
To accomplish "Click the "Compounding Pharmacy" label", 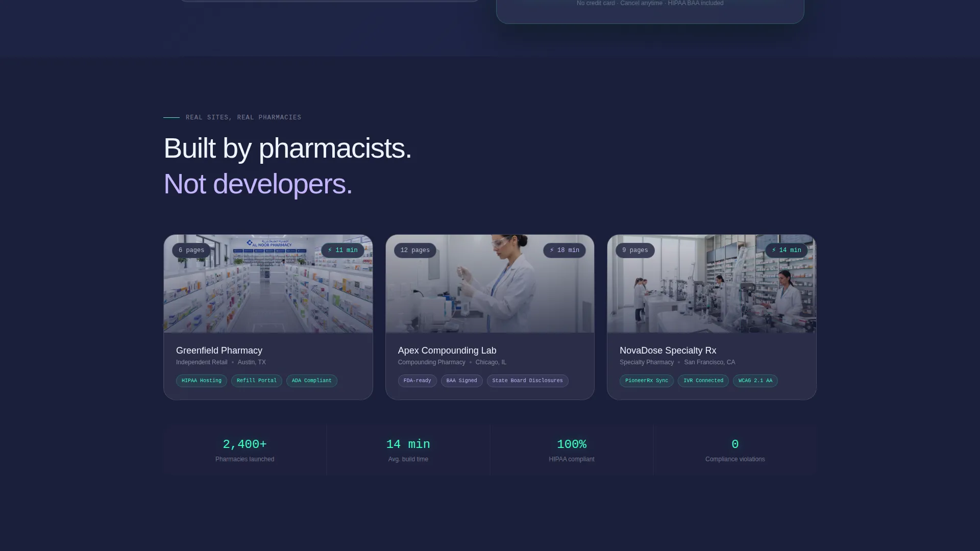I will [432, 362].
